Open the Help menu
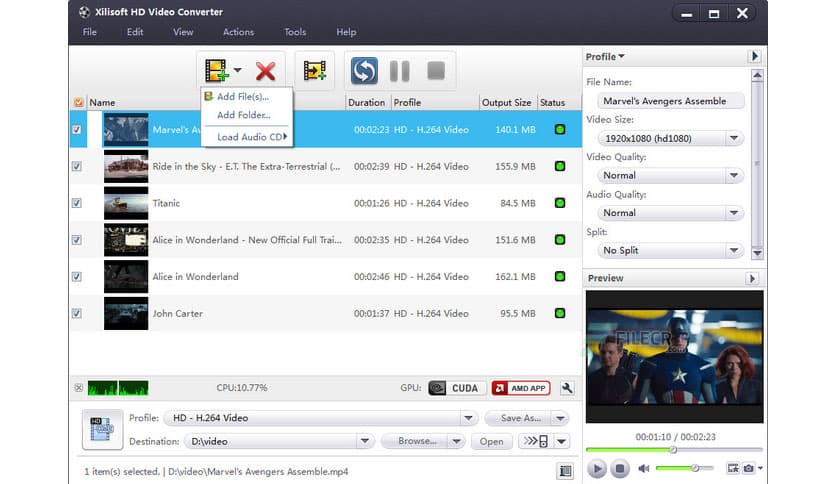This screenshot has height=484, width=836. 346,32
